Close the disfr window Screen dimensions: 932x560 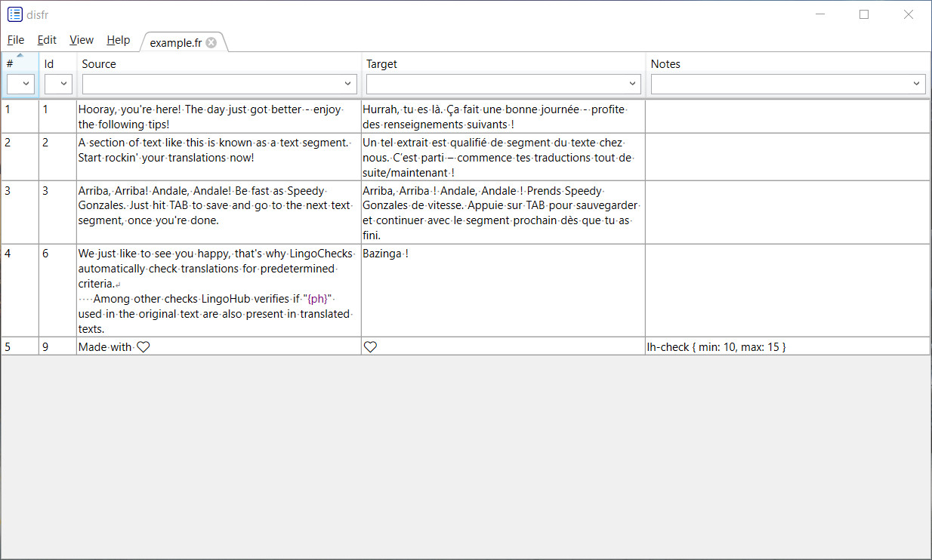[x=909, y=14]
